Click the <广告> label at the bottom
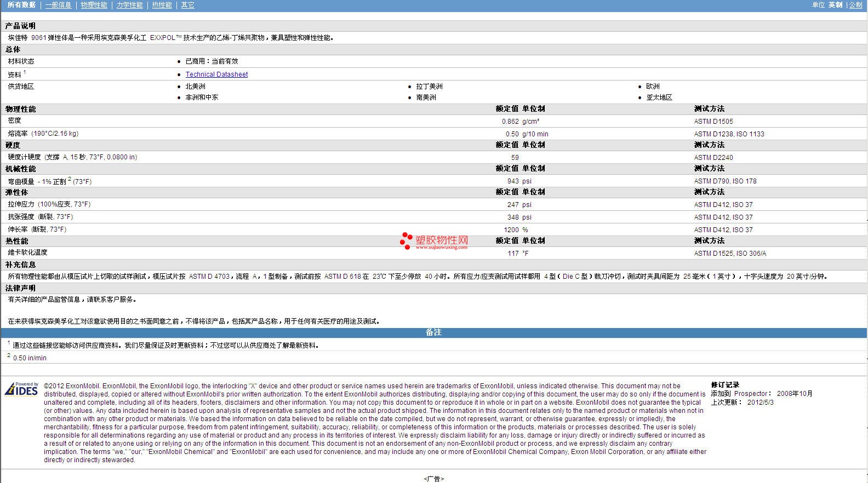868x483 pixels. click(x=433, y=479)
